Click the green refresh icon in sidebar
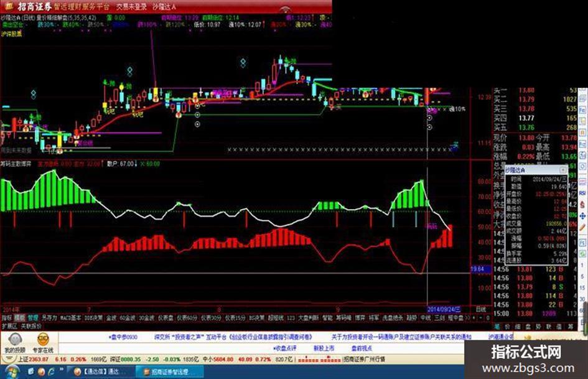 coord(582,254)
